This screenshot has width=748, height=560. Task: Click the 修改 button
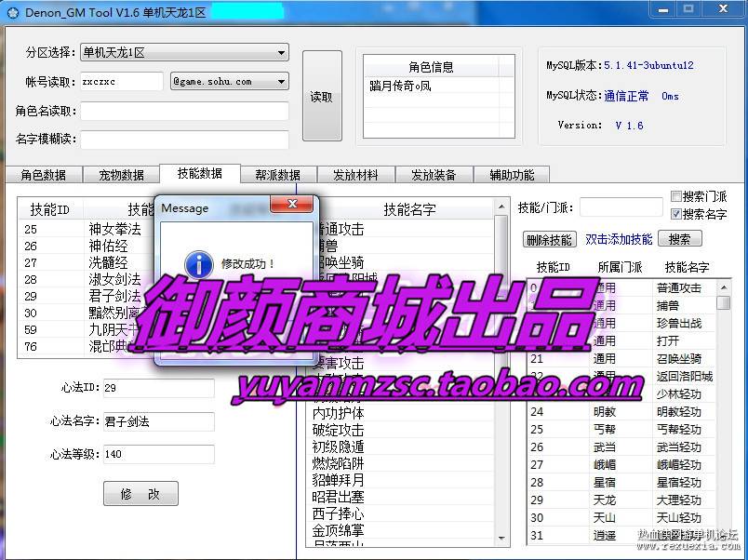point(140,493)
